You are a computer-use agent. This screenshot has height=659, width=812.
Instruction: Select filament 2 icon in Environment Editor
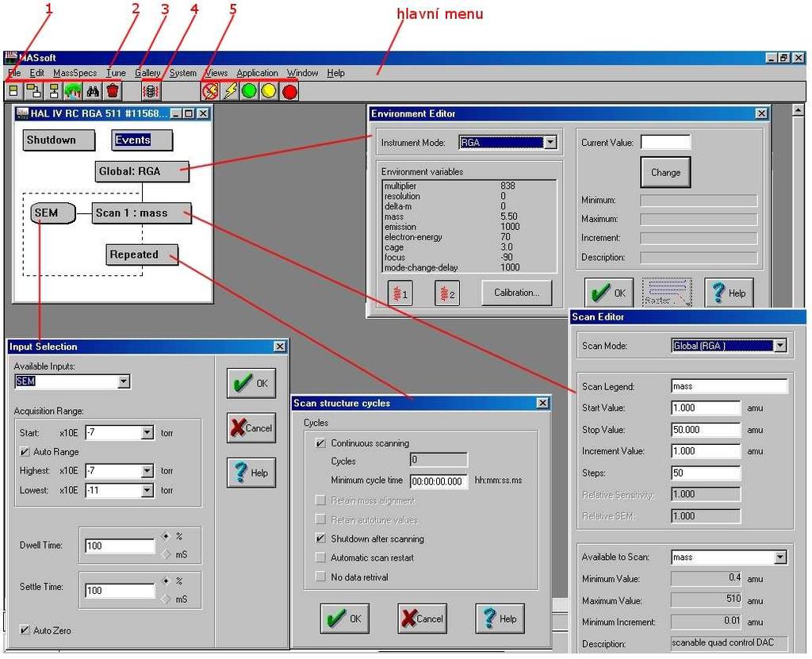click(447, 293)
